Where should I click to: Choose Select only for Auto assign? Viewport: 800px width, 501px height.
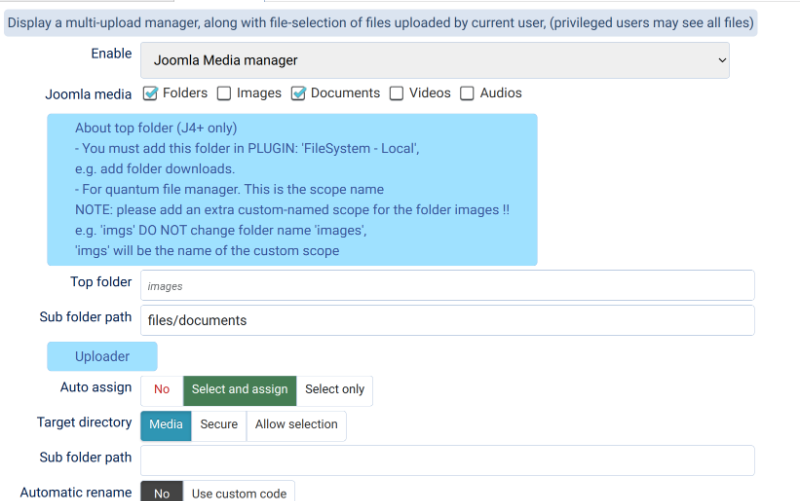[334, 390]
